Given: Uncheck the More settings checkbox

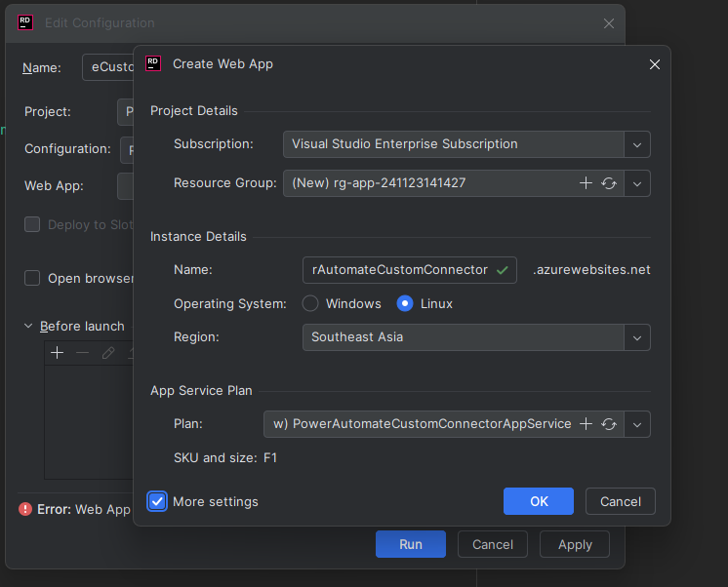Looking at the screenshot, I should (157, 501).
